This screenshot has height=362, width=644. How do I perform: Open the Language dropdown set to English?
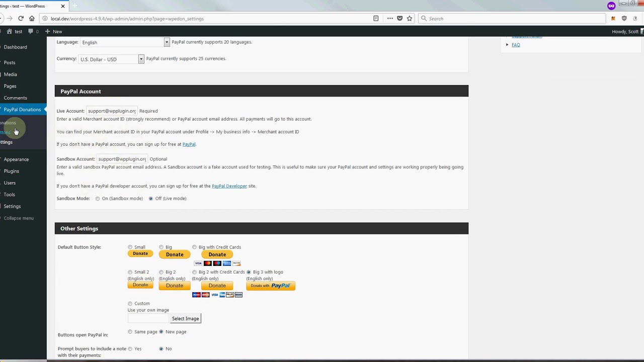pos(125,42)
